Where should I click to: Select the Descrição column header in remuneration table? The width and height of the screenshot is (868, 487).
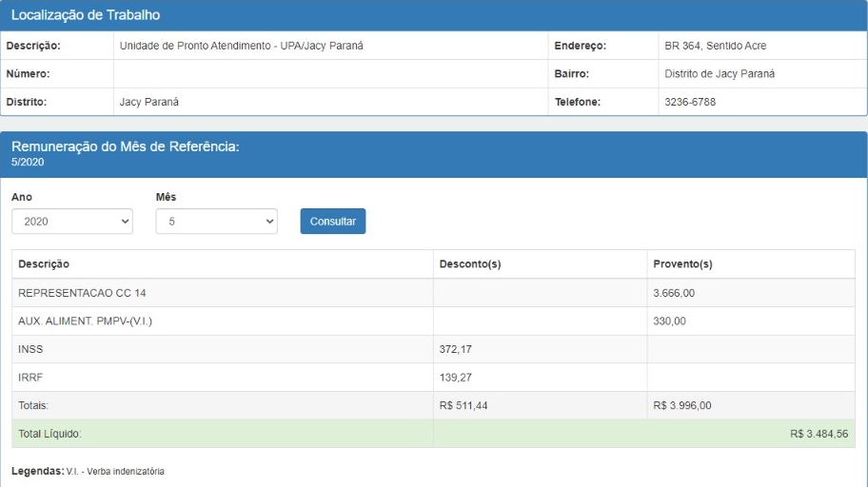tap(44, 264)
